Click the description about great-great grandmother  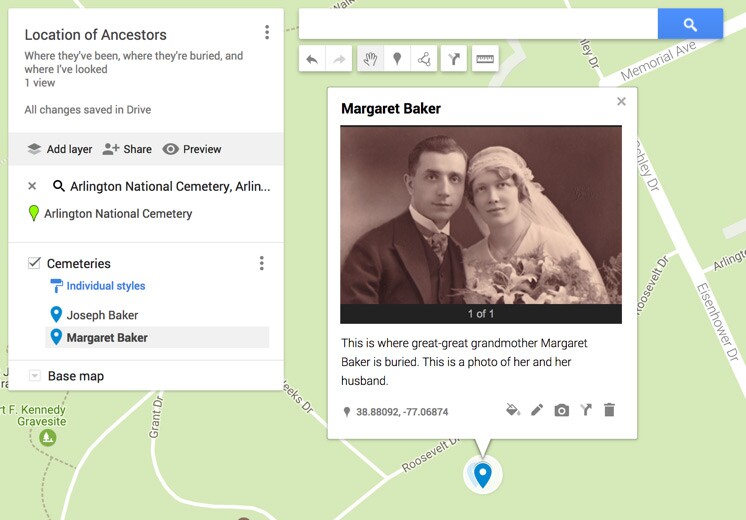[x=464, y=362]
